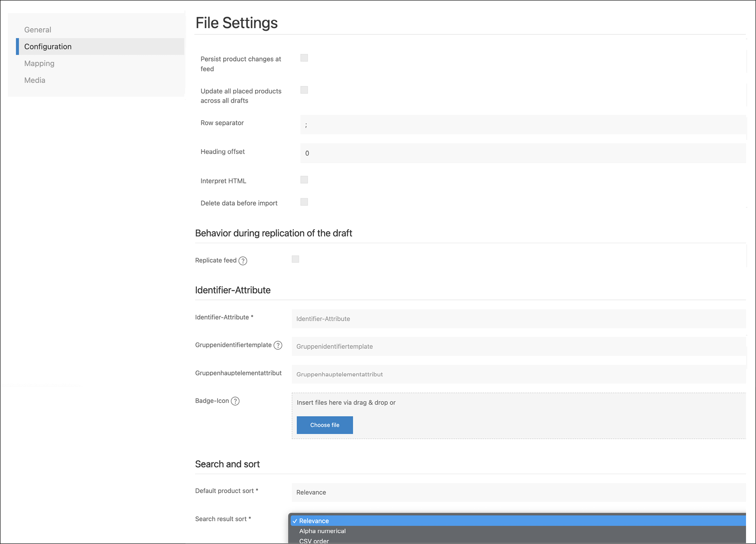This screenshot has height=544, width=756.
Task: Open the Default product sort dropdown
Action: pos(518,492)
